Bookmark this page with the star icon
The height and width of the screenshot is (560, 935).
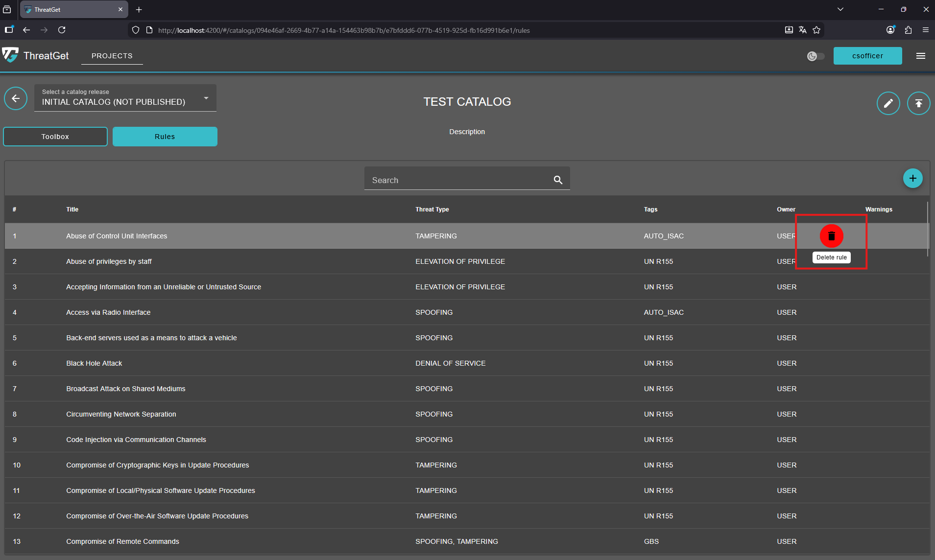click(816, 30)
